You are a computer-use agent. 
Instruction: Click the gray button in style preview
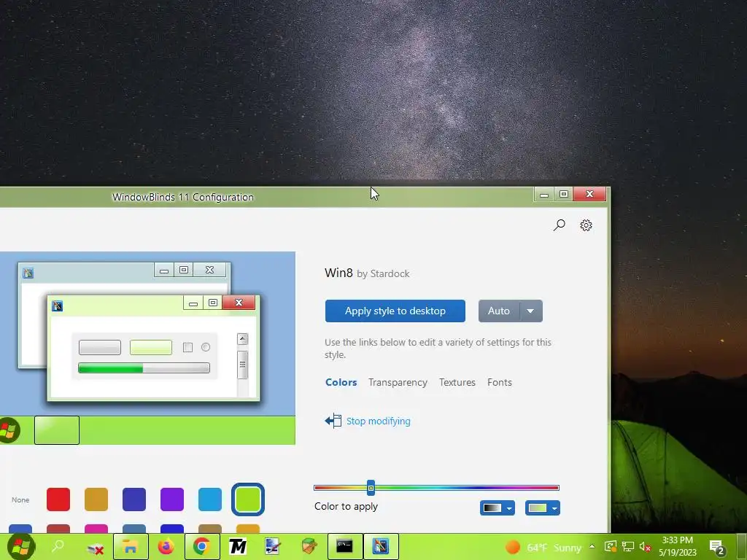click(99, 347)
